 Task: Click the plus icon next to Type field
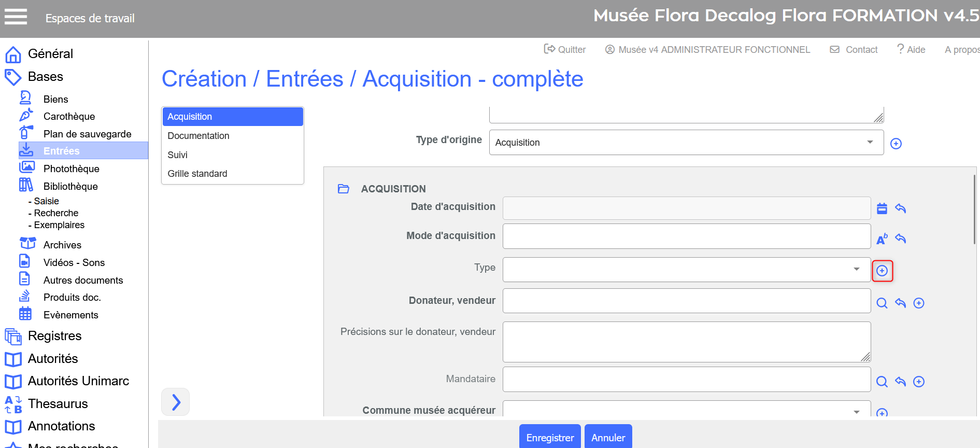tap(882, 271)
